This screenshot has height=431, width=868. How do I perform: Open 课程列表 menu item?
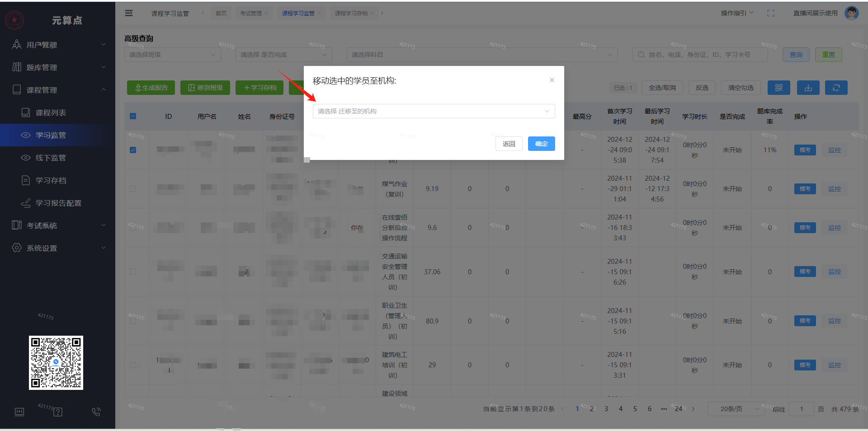58,112
